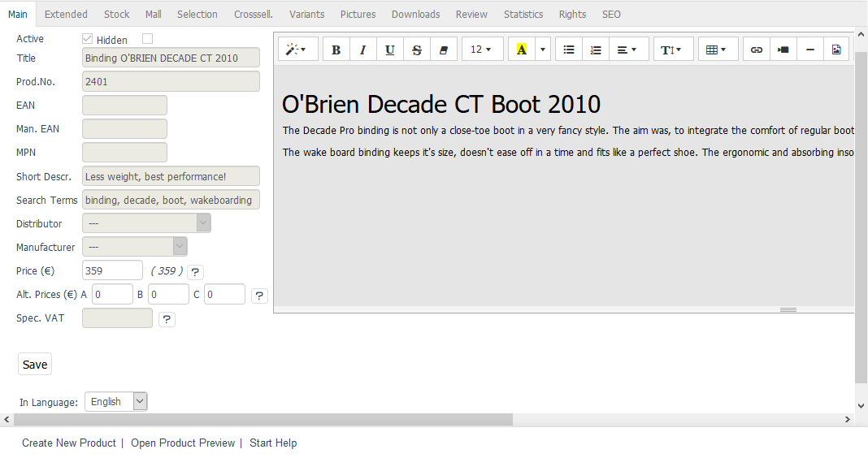The image size is (868, 458).
Task: Switch to the SEO tab
Action: coord(611,15)
